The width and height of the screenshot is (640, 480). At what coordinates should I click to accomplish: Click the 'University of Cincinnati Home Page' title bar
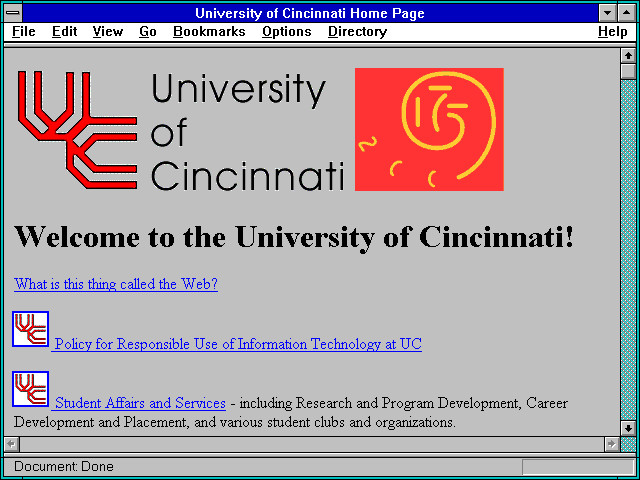coord(310,13)
